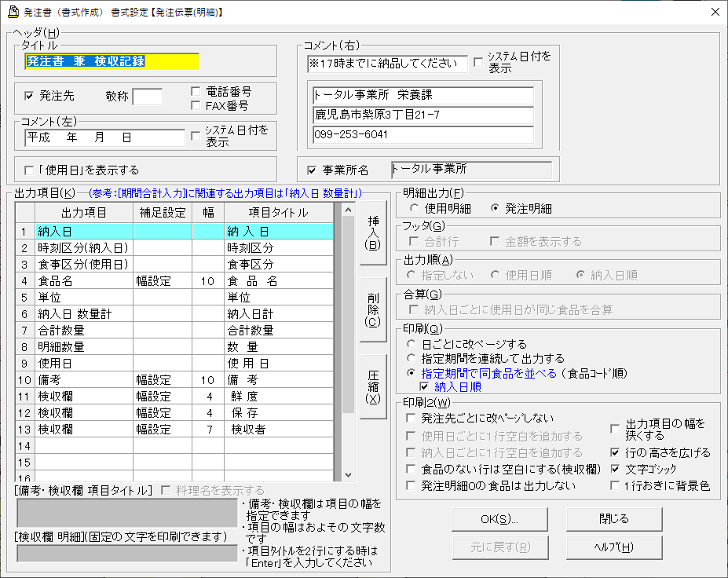Screen dimensions: 728x578
Task: Select row 10 備考 in output column
Action: coord(84,380)
